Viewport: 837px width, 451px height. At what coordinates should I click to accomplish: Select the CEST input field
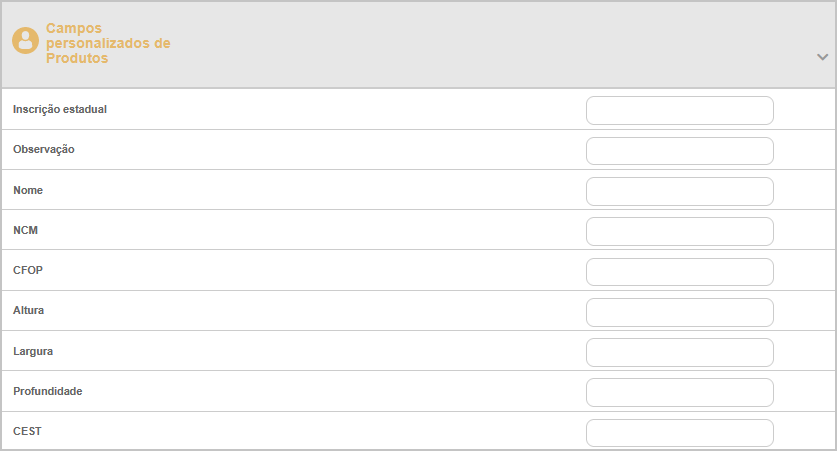point(680,433)
